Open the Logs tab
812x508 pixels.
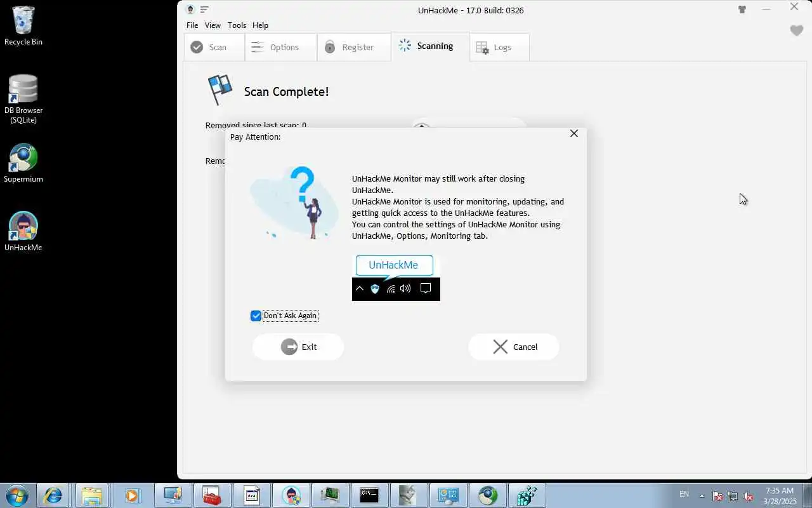click(x=499, y=47)
